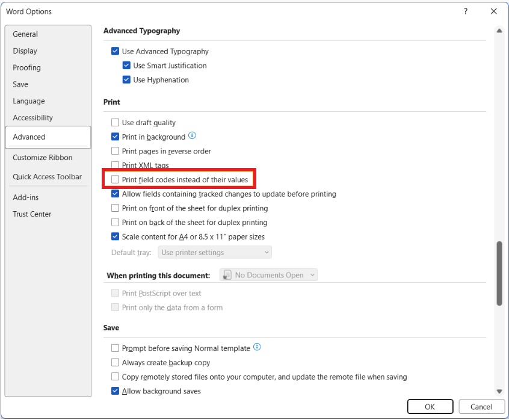Enable Print on back of sheet for duplex
This screenshot has height=420, width=509.
pos(116,222)
